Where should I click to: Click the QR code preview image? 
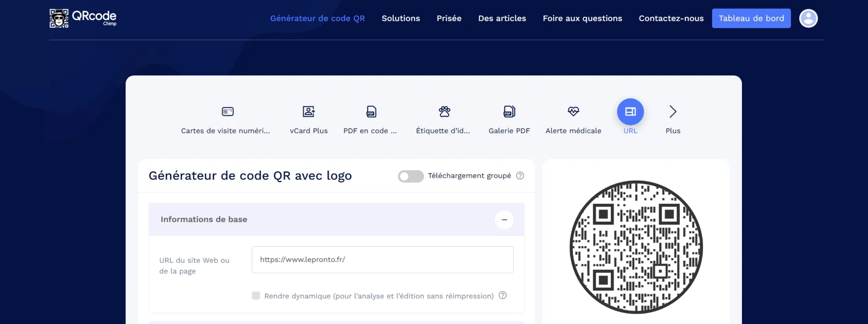(x=636, y=247)
